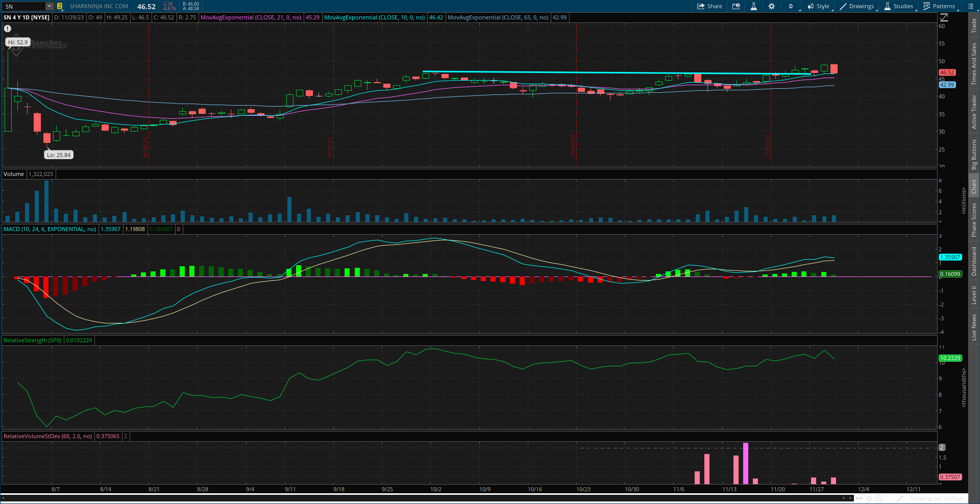980x504 pixels.
Task: Click the bid and ask quote values
Action: pyautogui.click(x=191, y=6)
